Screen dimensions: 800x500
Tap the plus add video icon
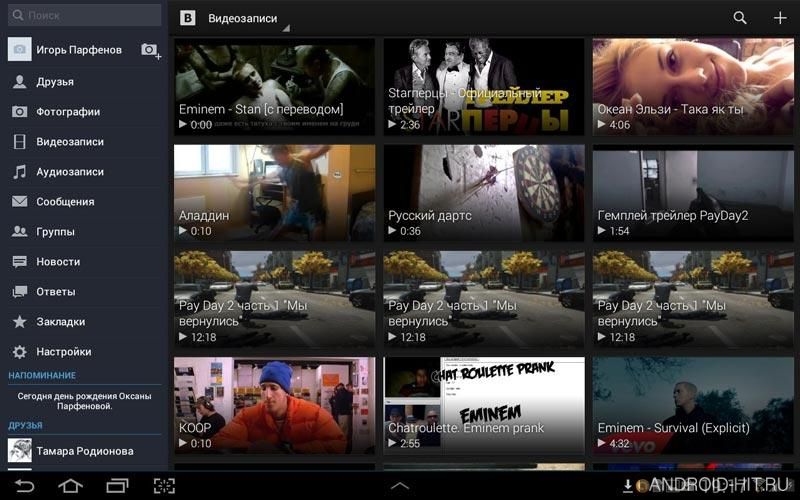[x=780, y=18]
